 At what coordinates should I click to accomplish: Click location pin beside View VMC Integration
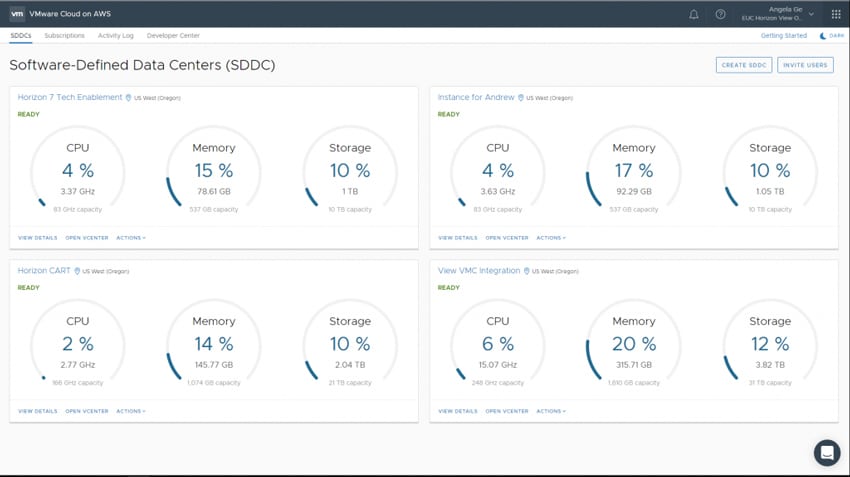[x=526, y=271]
